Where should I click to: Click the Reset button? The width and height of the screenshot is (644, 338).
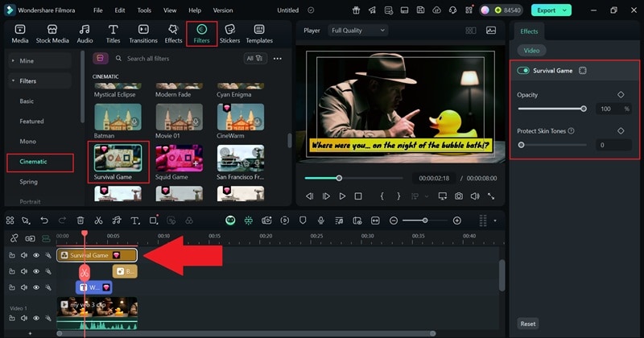(x=528, y=324)
